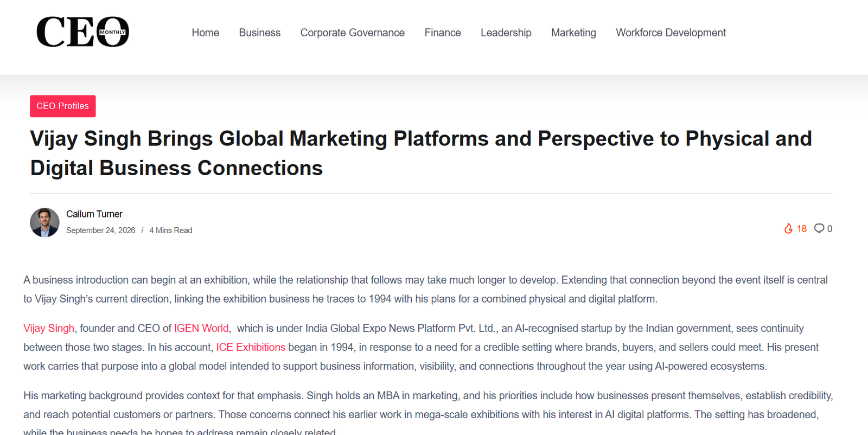
Task: Click the CEO Profiles category badge
Action: pos(63,106)
